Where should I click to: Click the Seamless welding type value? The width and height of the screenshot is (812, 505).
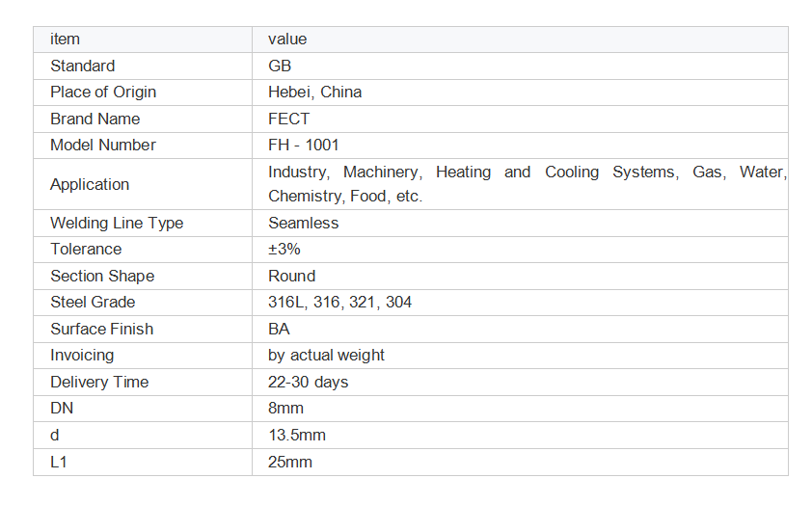click(304, 223)
